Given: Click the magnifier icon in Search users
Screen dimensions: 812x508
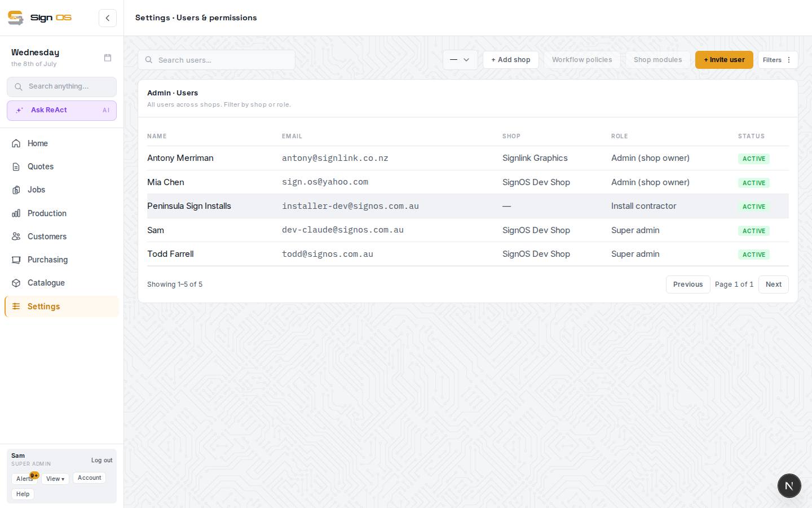Looking at the screenshot, I should click(149, 60).
